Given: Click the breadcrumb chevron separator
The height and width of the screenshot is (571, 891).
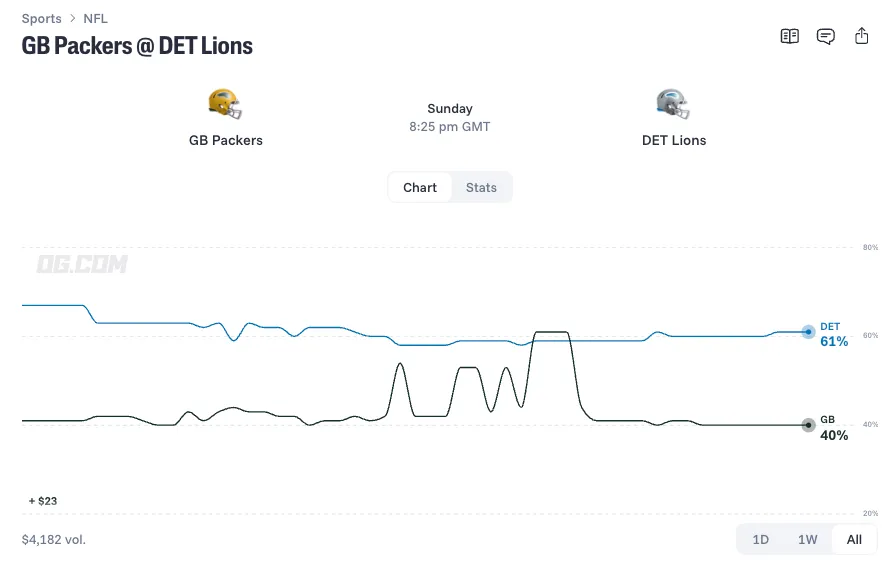Looking at the screenshot, I should [73, 18].
